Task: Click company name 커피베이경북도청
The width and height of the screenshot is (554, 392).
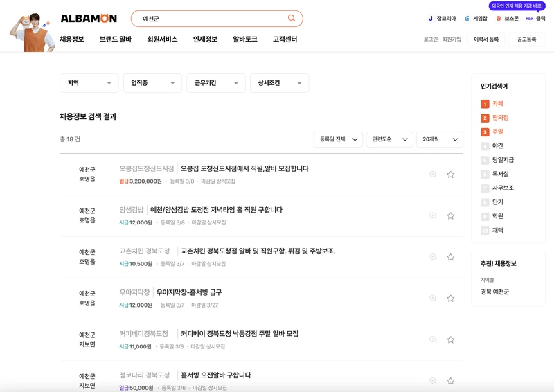Action: pos(143,334)
